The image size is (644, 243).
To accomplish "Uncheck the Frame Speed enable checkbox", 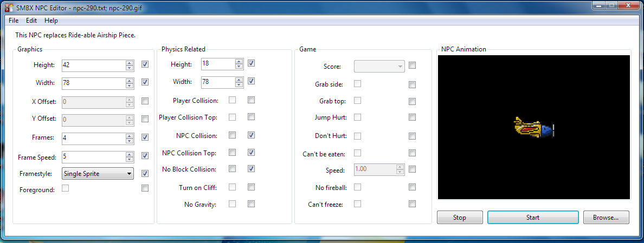I will tap(145, 155).
